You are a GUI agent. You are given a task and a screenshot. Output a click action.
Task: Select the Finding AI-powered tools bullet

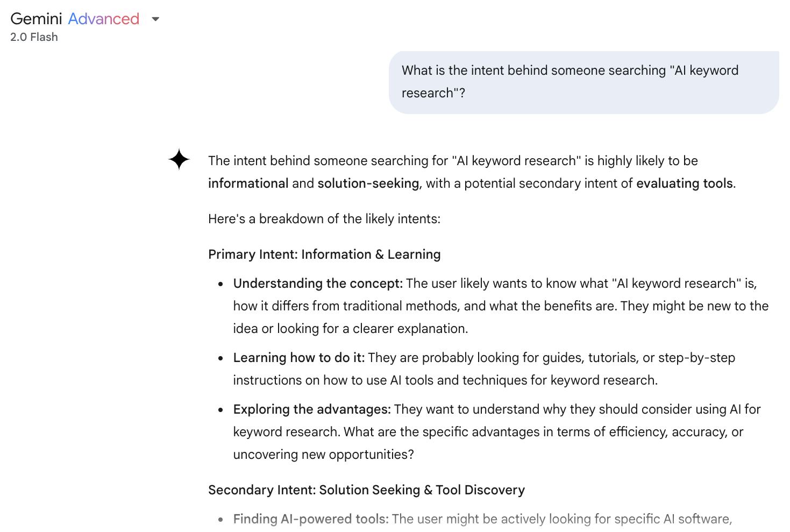tap(309, 519)
